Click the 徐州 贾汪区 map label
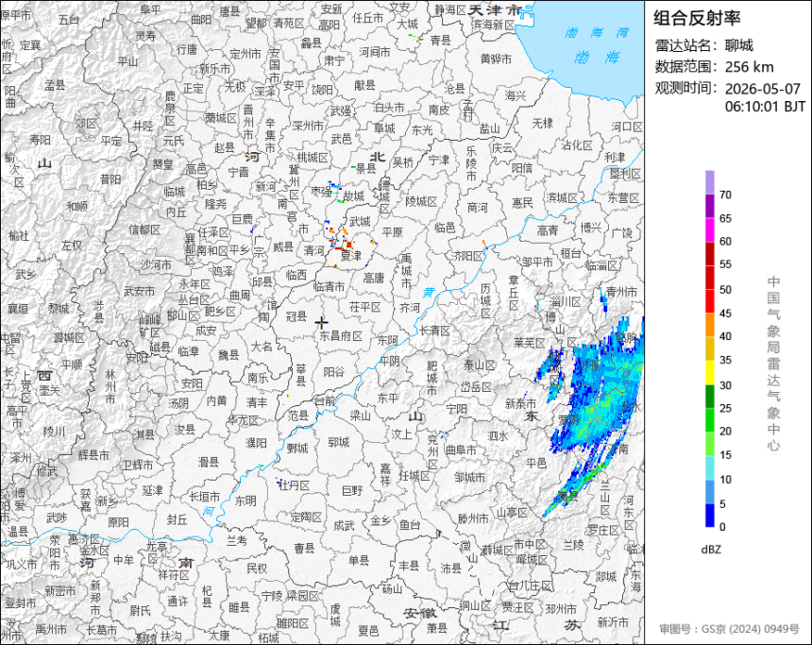 tap(517, 606)
